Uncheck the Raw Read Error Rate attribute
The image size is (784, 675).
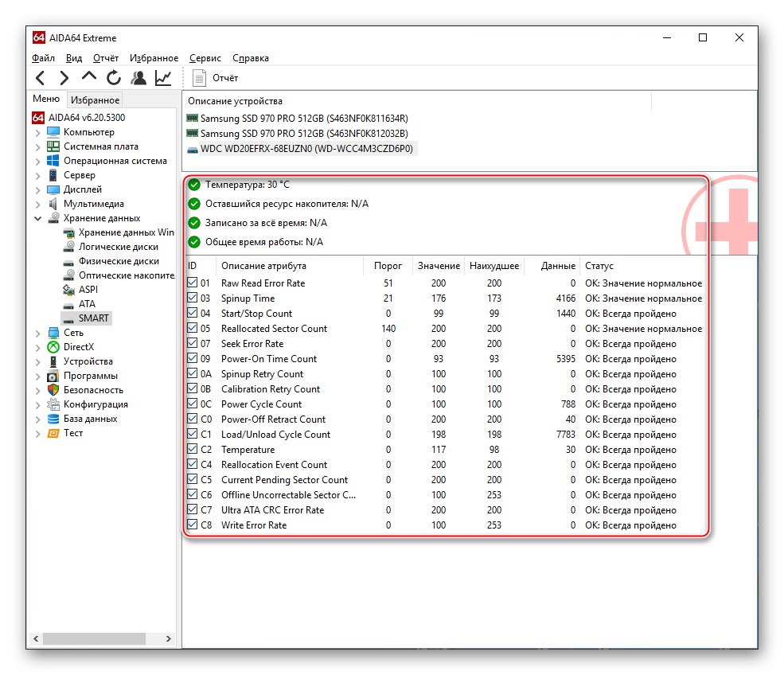click(x=192, y=283)
